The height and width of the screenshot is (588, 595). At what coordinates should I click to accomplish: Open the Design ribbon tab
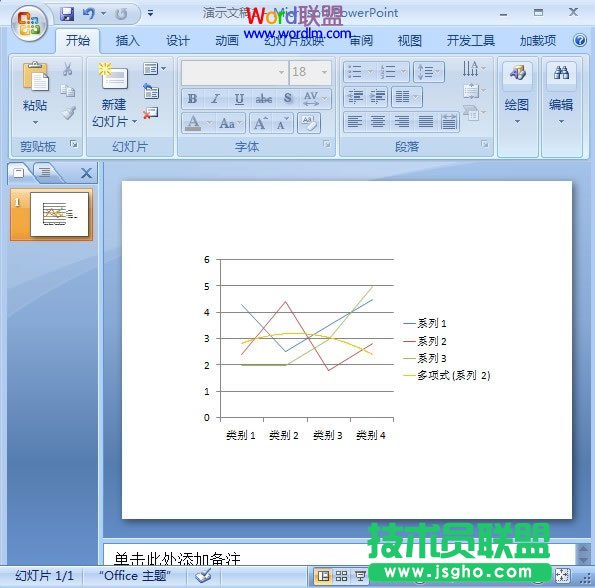pyautogui.click(x=178, y=40)
